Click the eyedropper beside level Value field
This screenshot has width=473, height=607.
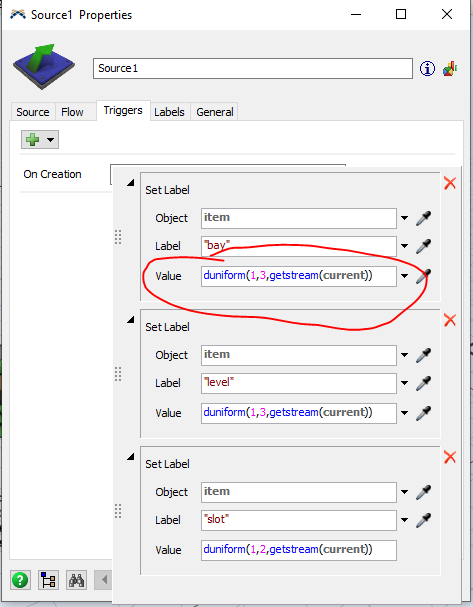point(423,413)
